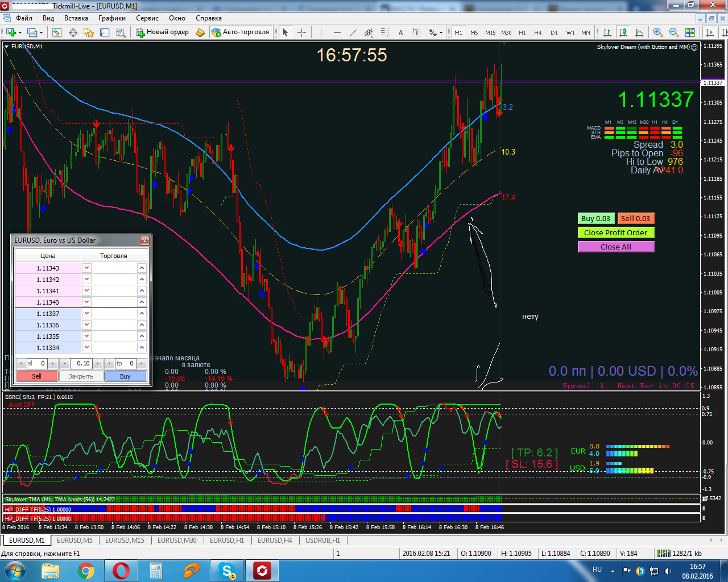Open the new chart dropdown arrow

19,32
